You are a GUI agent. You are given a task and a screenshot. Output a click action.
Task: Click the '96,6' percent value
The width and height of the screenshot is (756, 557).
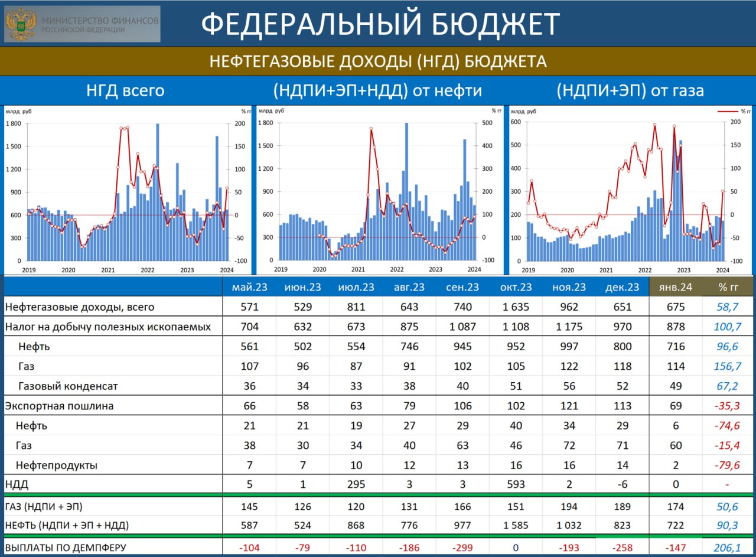click(727, 347)
